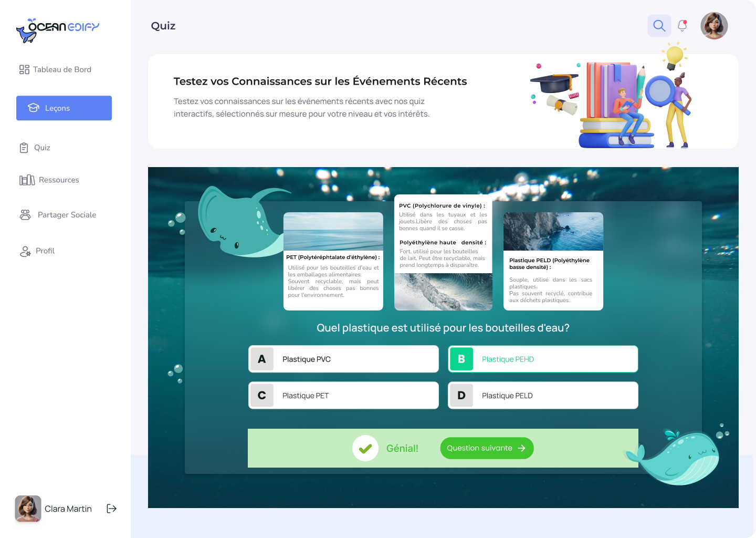Open the Leçons section
Image resolution: width=756 pixels, height=538 pixels.
tap(64, 108)
